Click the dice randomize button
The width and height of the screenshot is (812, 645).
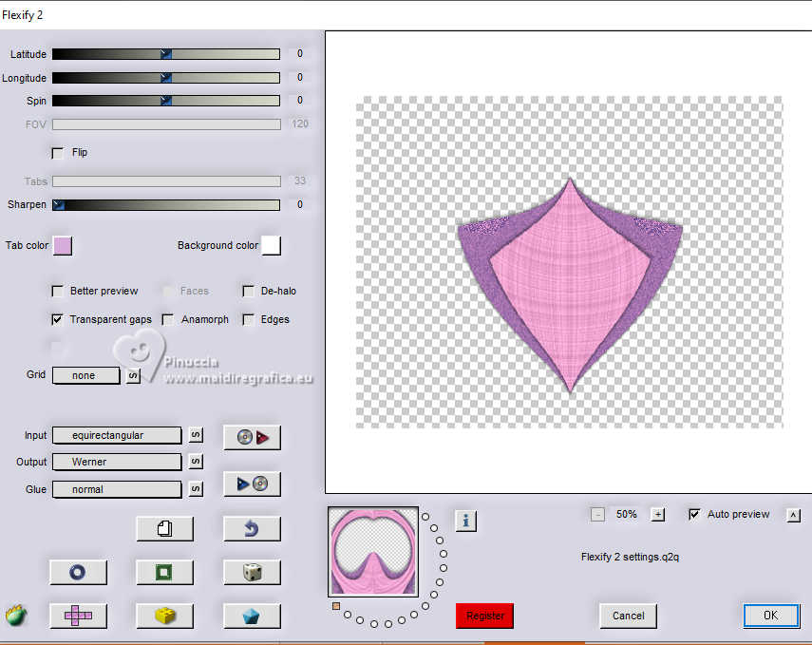tap(253, 573)
